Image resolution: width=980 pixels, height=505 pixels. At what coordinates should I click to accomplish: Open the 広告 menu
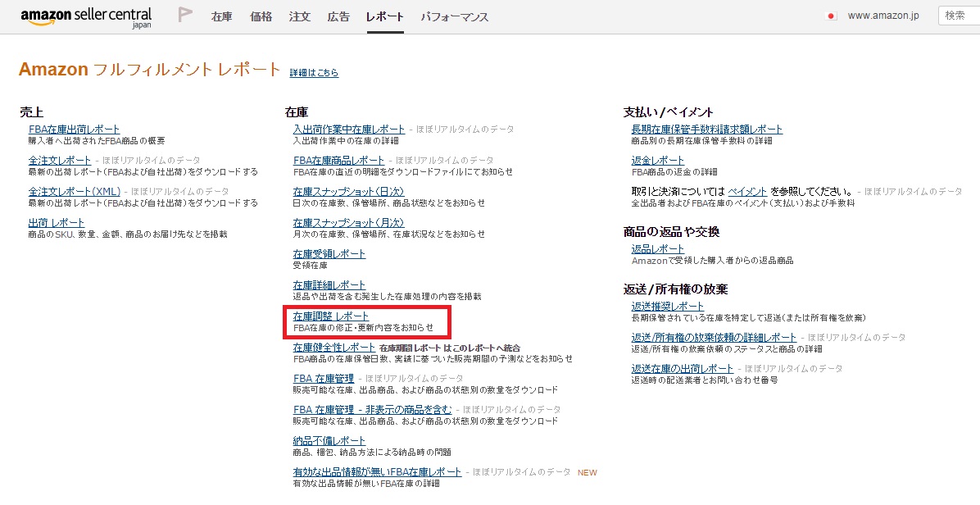(338, 17)
